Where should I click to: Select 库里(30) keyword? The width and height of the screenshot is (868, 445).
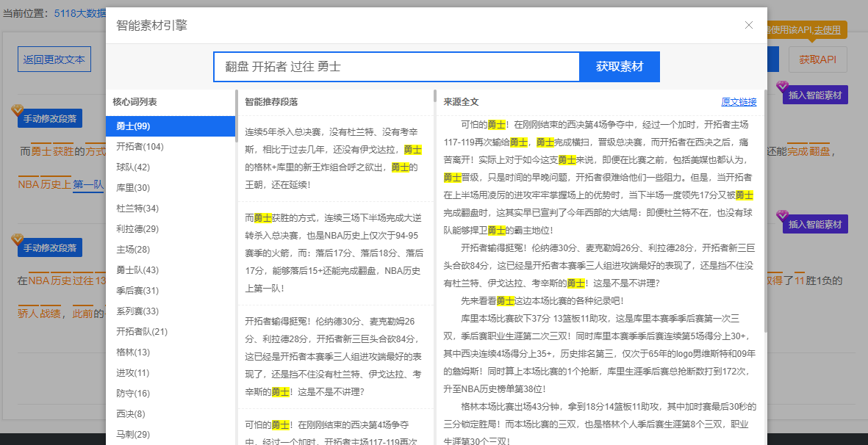pos(171,188)
